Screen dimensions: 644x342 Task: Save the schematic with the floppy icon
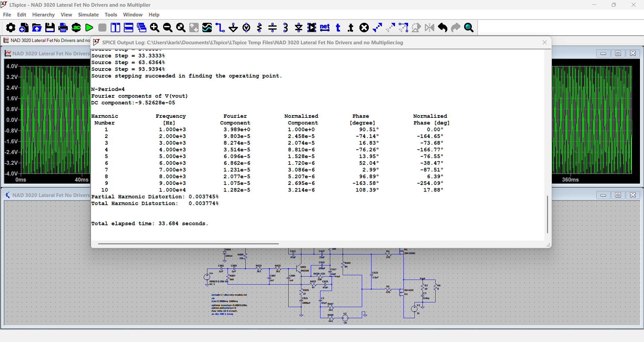[50, 28]
